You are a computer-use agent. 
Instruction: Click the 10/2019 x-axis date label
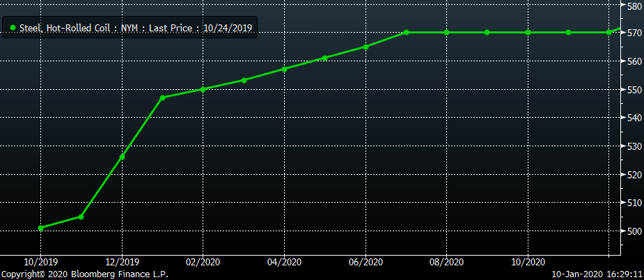(40, 263)
